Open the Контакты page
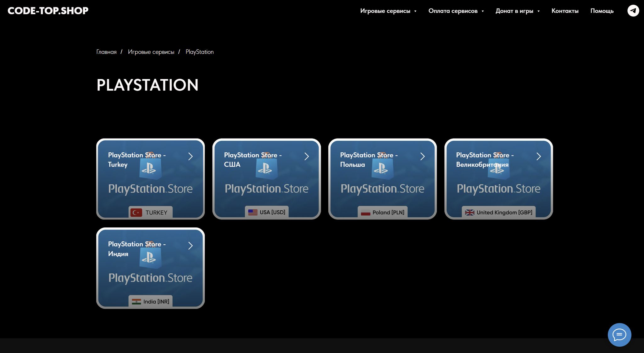Screen dimensions: 644x353 coord(565,11)
